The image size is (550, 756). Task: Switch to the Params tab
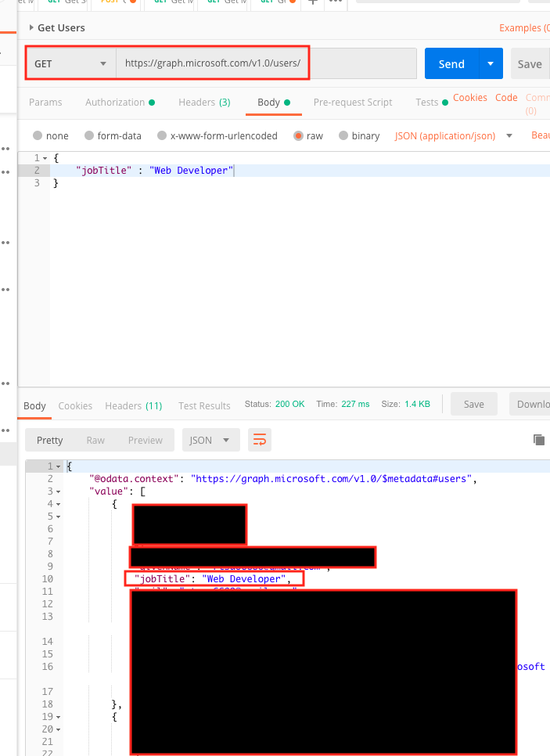(x=45, y=103)
